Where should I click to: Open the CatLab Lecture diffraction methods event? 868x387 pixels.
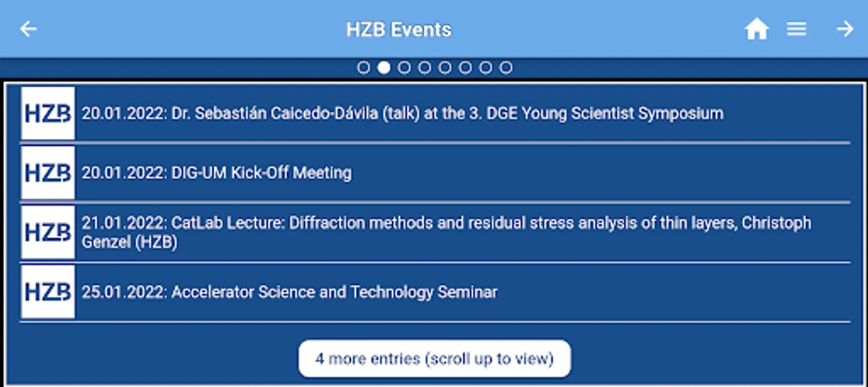[446, 232]
